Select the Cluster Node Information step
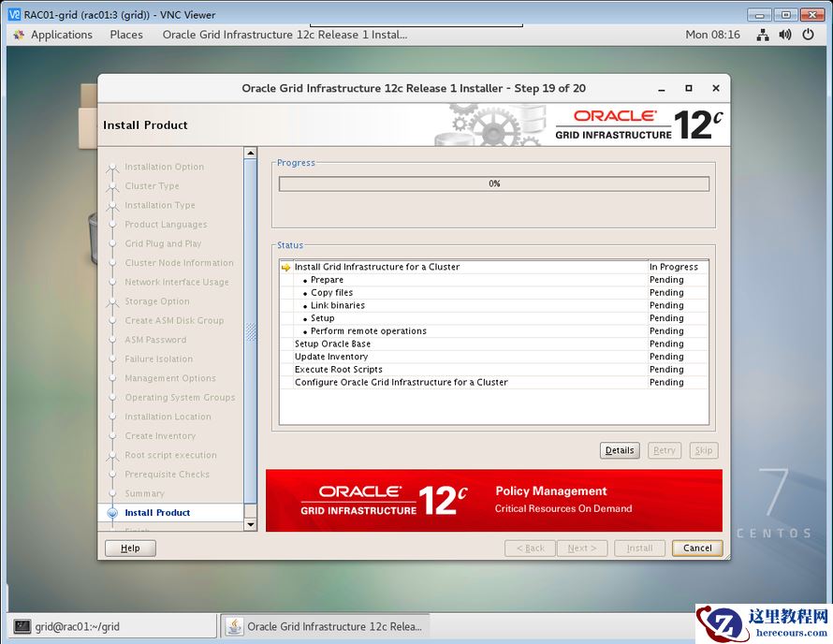The height and width of the screenshot is (644, 833). coord(179,263)
